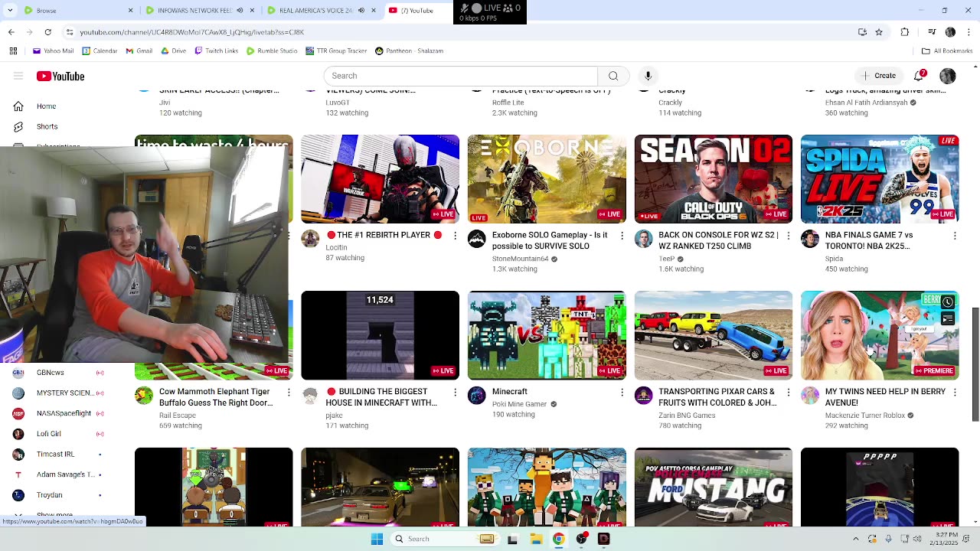Open the SPIDA LIVE 2K25 thumbnail
980x551 pixels.
(x=880, y=179)
